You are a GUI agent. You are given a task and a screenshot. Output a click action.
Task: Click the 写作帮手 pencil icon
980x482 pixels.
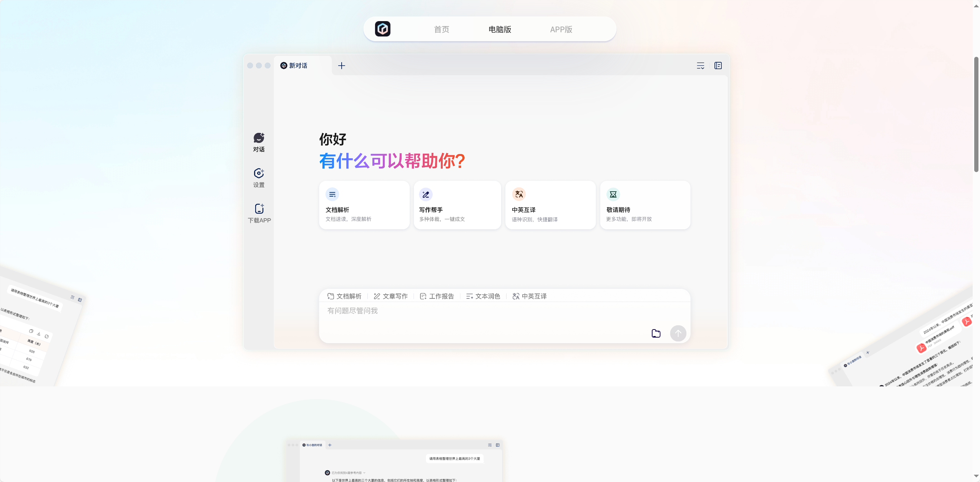[x=426, y=194]
